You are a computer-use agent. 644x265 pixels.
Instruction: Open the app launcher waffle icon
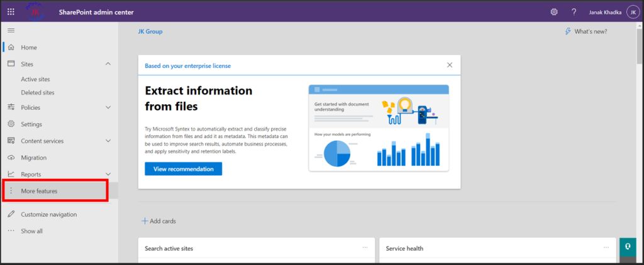pyautogui.click(x=11, y=12)
